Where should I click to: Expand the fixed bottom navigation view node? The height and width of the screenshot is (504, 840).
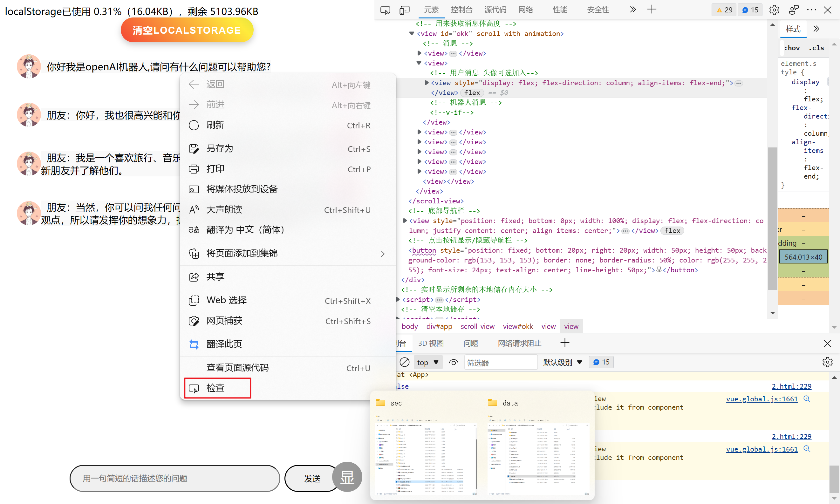[x=405, y=221]
